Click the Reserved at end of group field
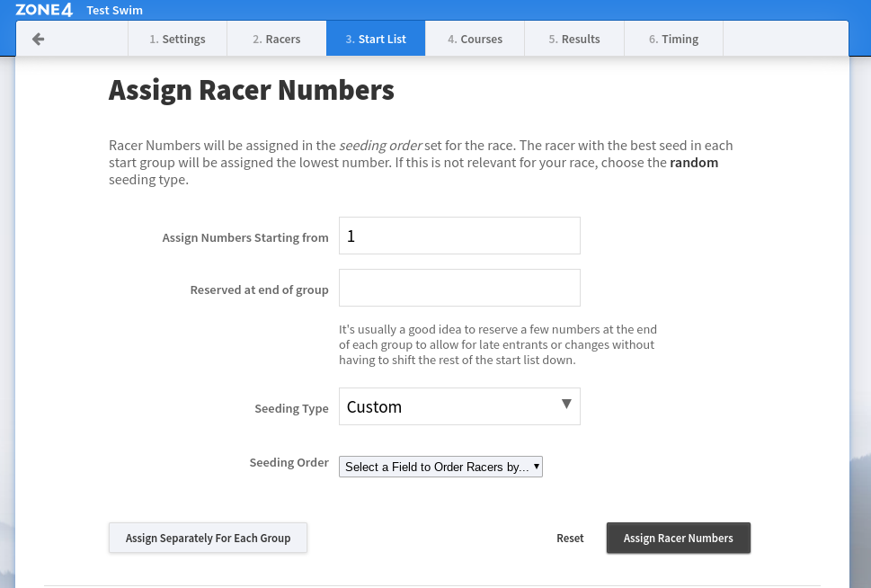 (459, 288)
